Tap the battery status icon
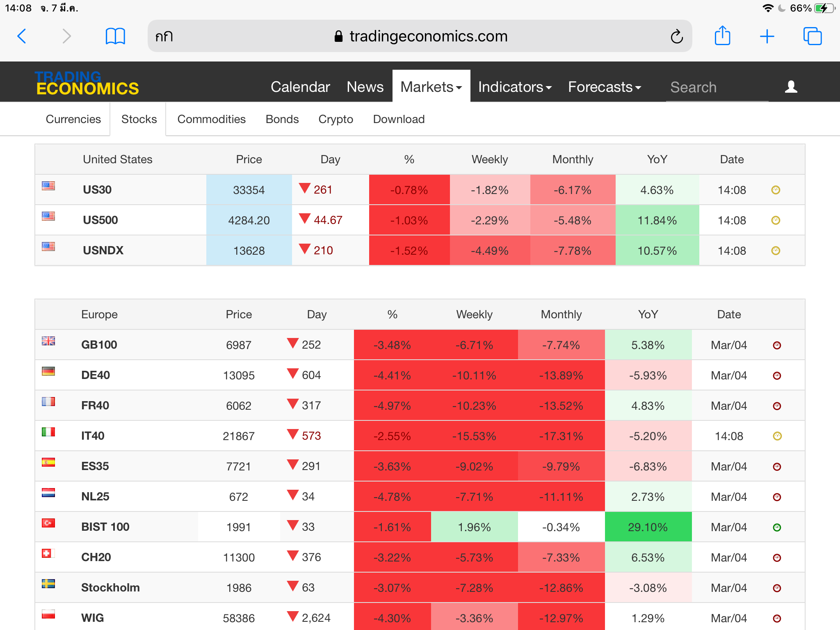 (825, 8)
